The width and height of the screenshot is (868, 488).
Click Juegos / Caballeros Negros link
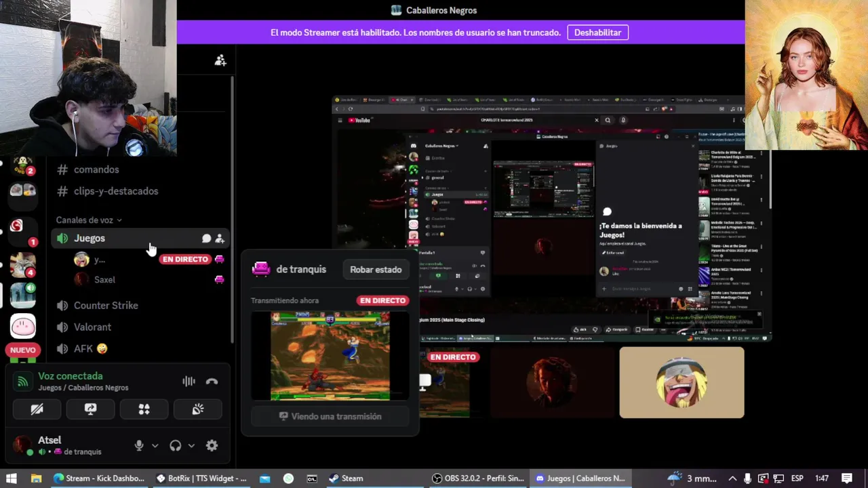coord(83,388)
